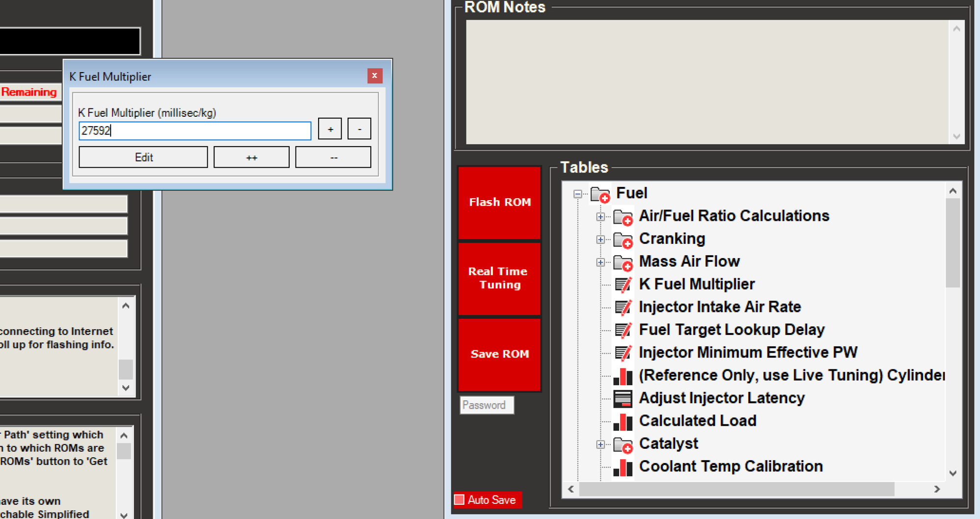Image resolution: width=980 pixels, height=519 pixels.
Task: Click the Fuel Target Lookup Delay table icon
Action: click(x=623, y=329)
